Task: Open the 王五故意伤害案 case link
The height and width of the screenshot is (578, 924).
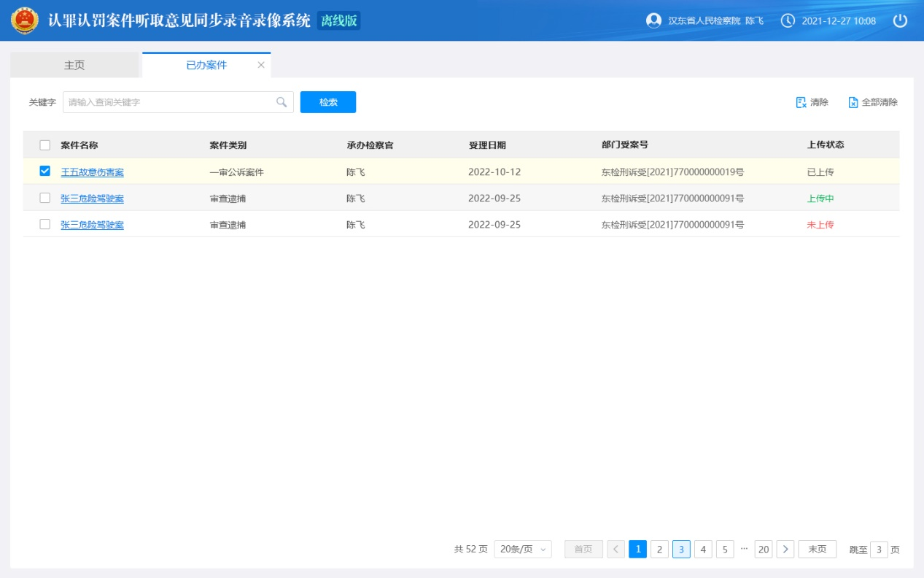Action: (92, 172)
